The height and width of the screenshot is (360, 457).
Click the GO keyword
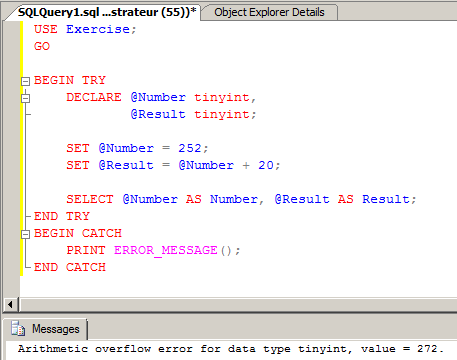(x=42, y=46)
